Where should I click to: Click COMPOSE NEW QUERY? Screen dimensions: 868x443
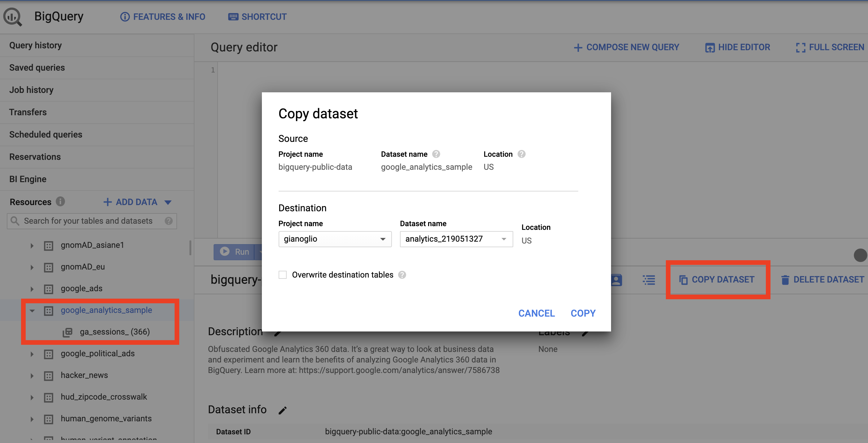point(626,47)
